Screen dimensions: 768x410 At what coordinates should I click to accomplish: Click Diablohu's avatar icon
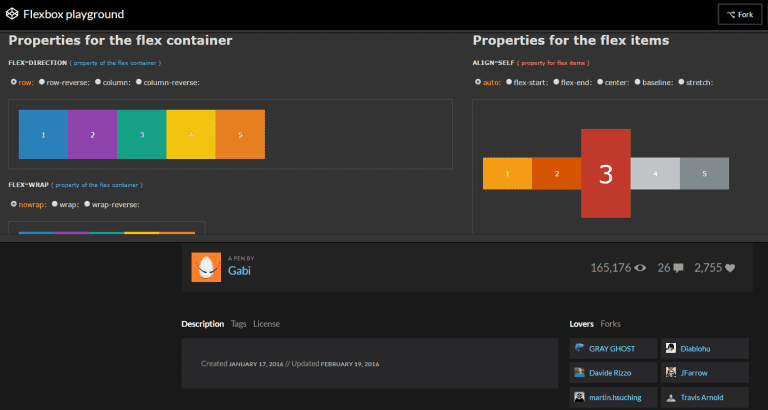[670, 348]
